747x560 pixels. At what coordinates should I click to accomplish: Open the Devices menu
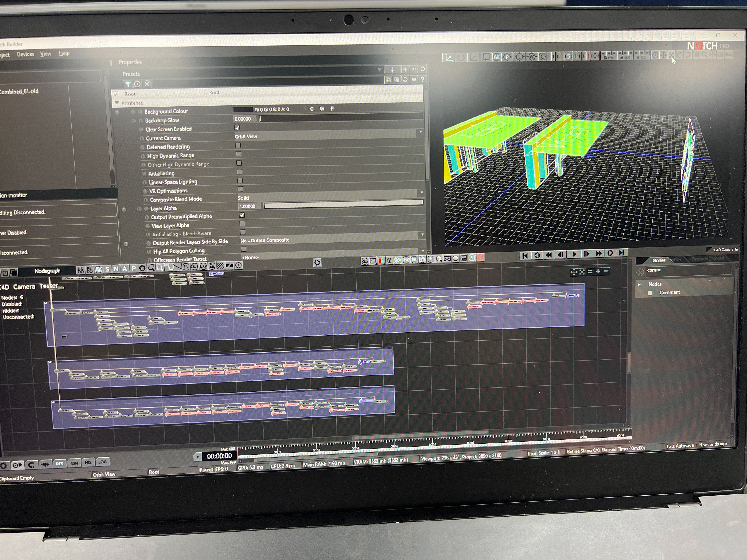point(25,54)
